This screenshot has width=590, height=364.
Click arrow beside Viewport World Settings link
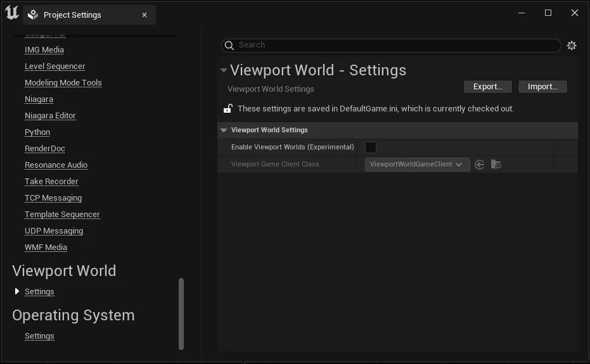16,291
